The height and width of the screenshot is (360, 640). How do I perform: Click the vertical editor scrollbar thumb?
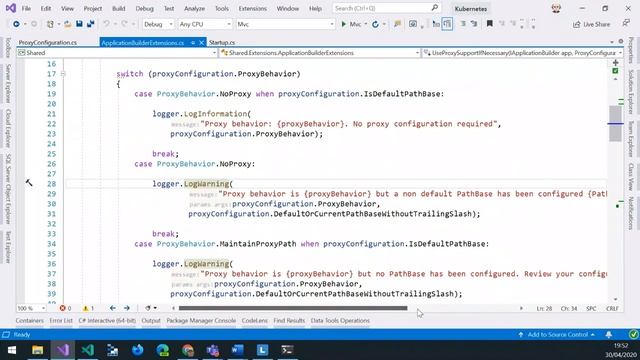(x=615, y=123)
